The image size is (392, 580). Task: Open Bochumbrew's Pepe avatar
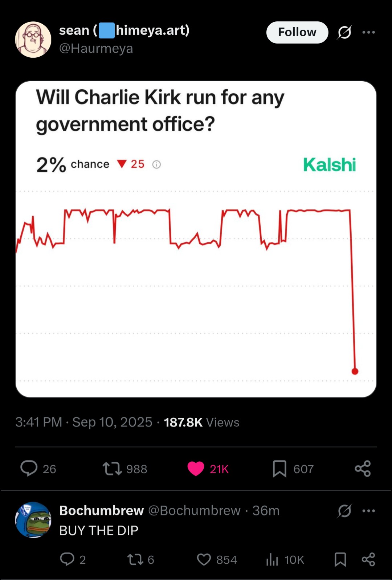coord(33,520)
